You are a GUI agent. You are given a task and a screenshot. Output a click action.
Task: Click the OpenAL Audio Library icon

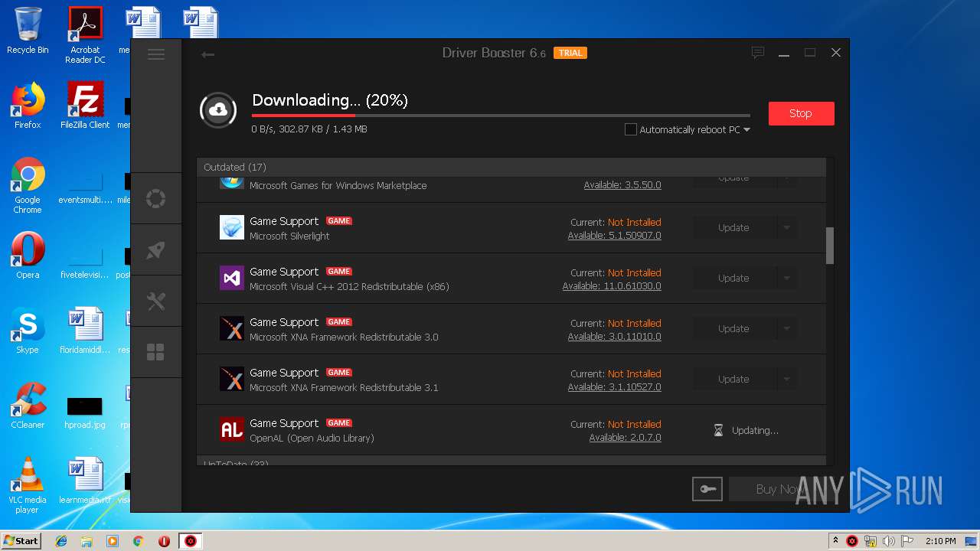click(232, 429)
